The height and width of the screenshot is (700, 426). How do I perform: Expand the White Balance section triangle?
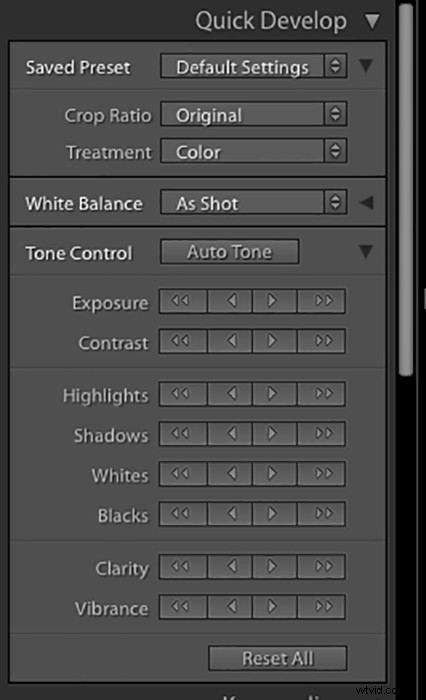366,203
